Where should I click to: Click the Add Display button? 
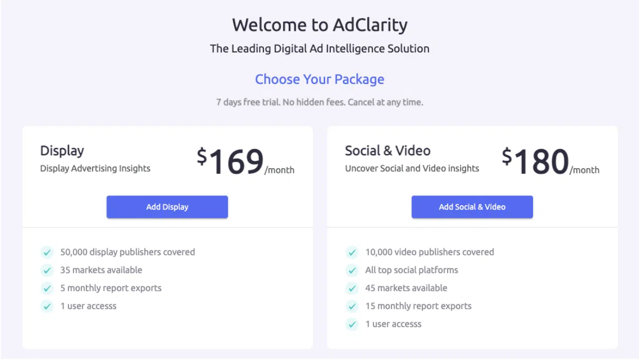(167, 207)
